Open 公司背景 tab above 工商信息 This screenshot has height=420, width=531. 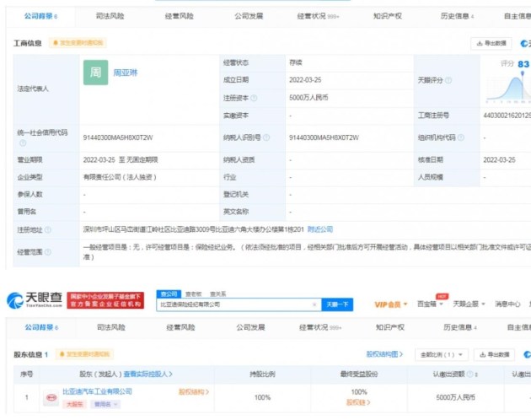tap(40, 16)
